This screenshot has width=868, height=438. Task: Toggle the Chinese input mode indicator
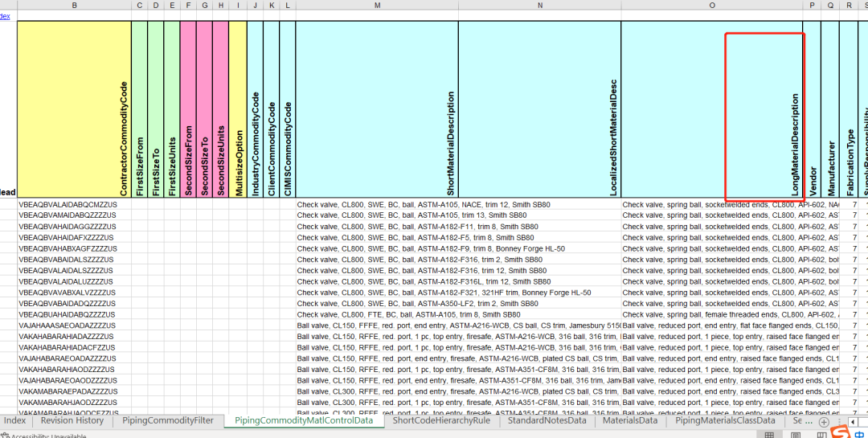[x=858, y=433]
